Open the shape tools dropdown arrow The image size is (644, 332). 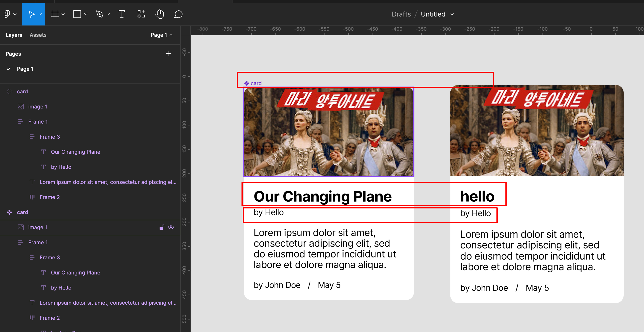(x=86, y=14)
